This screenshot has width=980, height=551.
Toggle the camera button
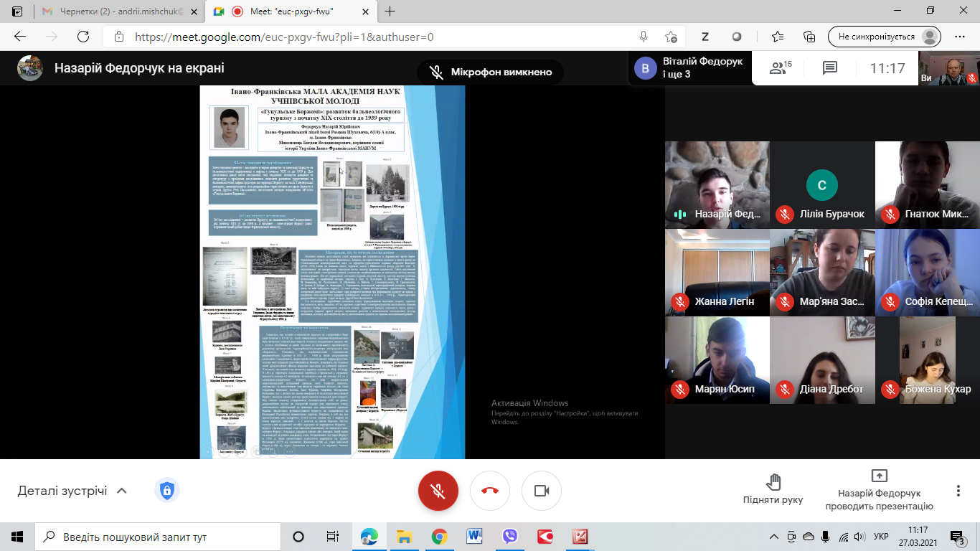(x=542, y=491)
